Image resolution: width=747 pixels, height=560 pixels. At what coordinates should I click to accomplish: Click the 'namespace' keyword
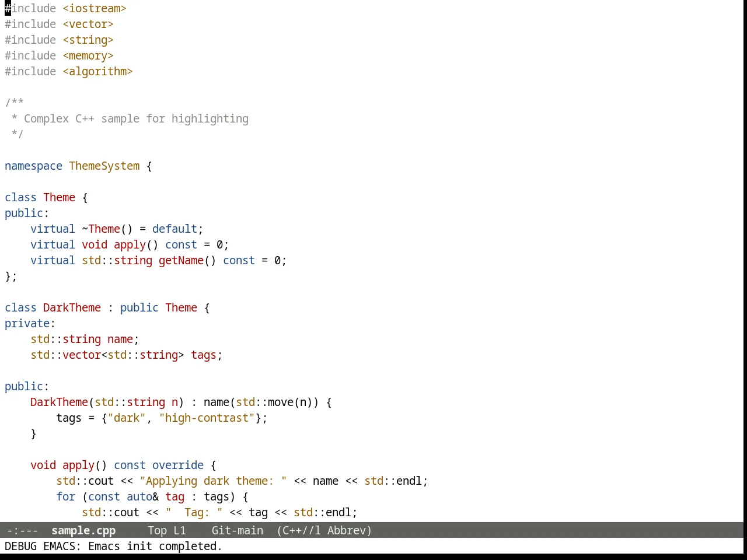point(33,166)
